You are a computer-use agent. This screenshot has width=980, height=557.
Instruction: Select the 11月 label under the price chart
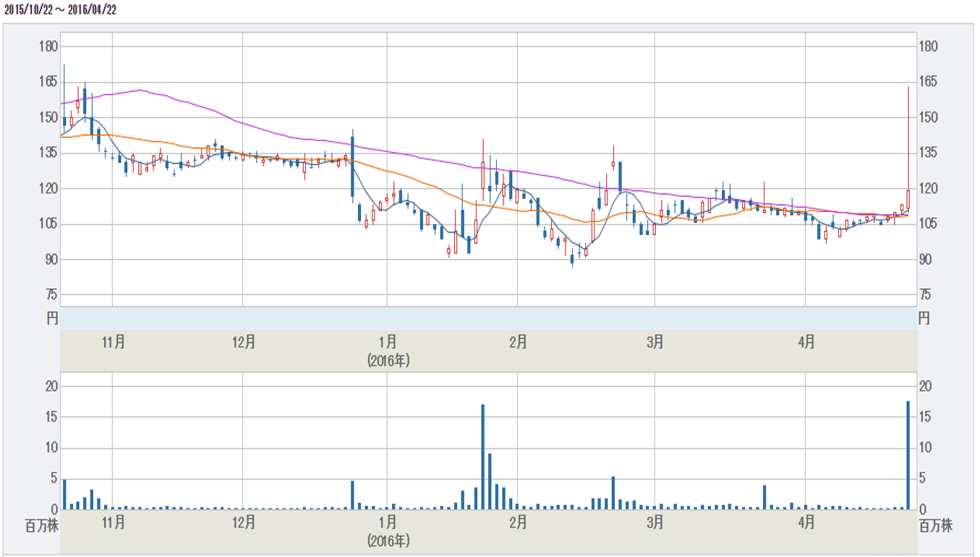pos(114,341)
